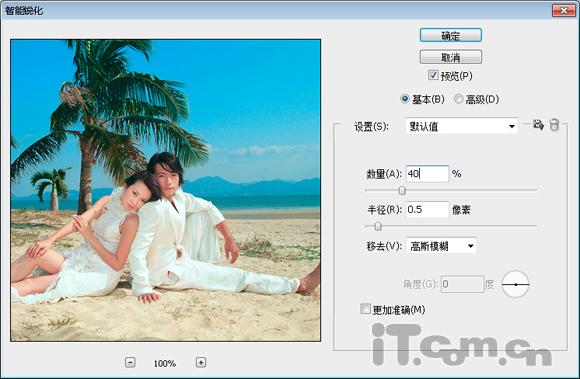
Task: Click the beach photo preview image
Action: pyautogui.click(x=166, y=190)
